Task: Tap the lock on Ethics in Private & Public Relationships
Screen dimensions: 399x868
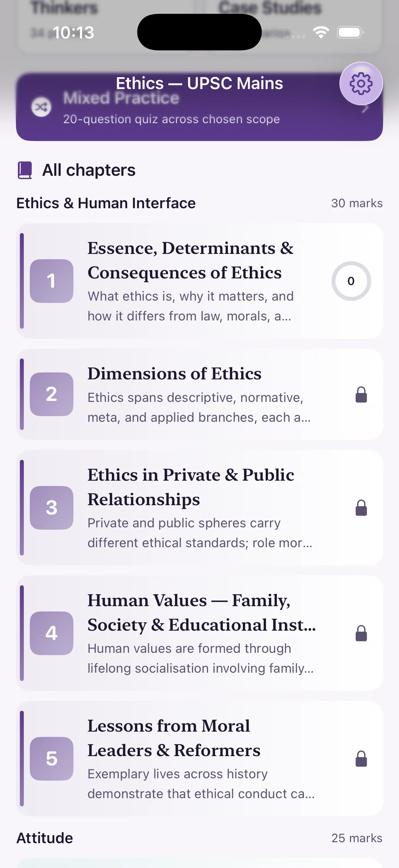Action: [361, 508]
